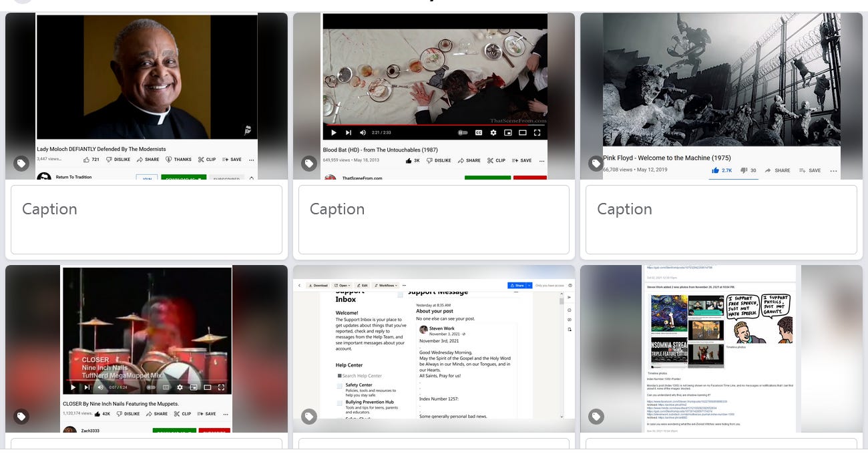
Task: Caption field under Blood Bat image
Action: pyautogui.click(x=434, y=220)
